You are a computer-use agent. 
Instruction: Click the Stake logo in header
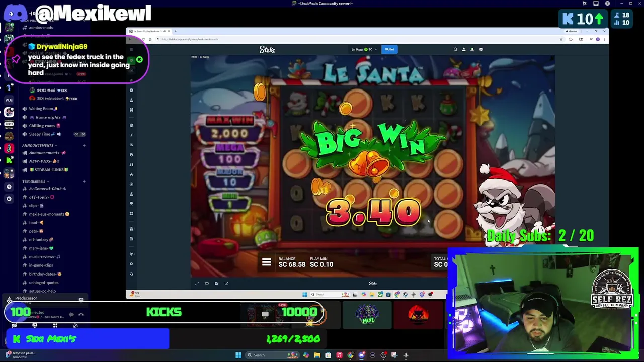tap(267, 49)
